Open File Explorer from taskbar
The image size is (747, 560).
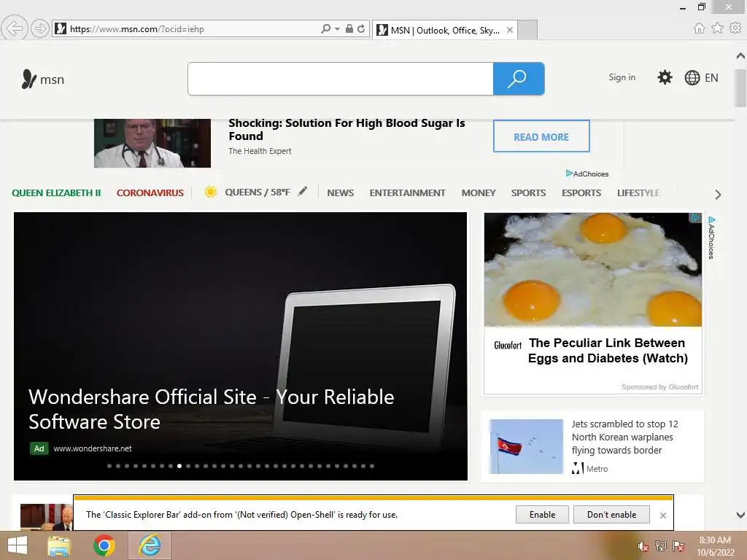coord(59,545)
